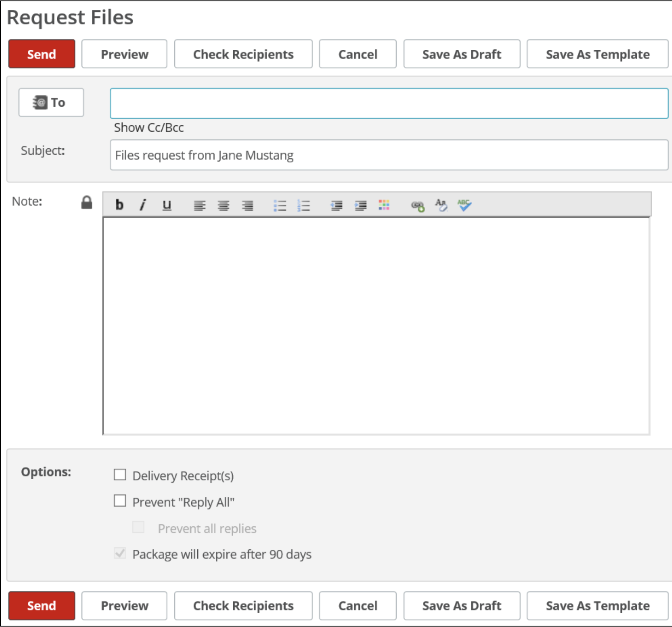Insert a numbered list
The image size is (672, 627).
click(x=303, y=205)
